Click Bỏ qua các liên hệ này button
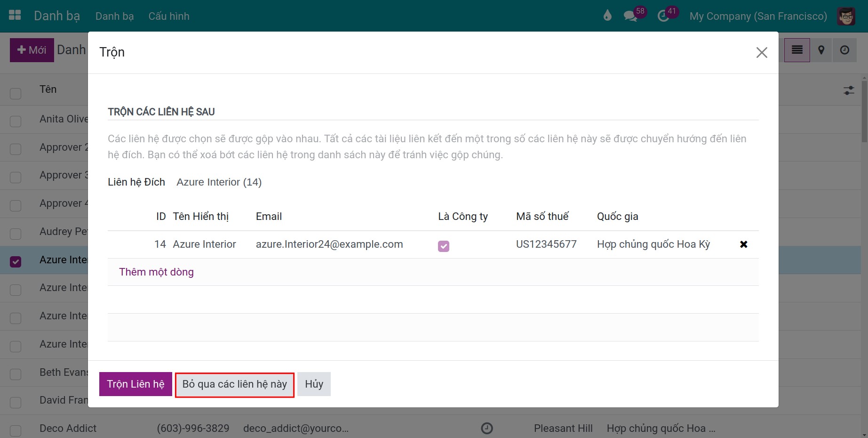 235,384
